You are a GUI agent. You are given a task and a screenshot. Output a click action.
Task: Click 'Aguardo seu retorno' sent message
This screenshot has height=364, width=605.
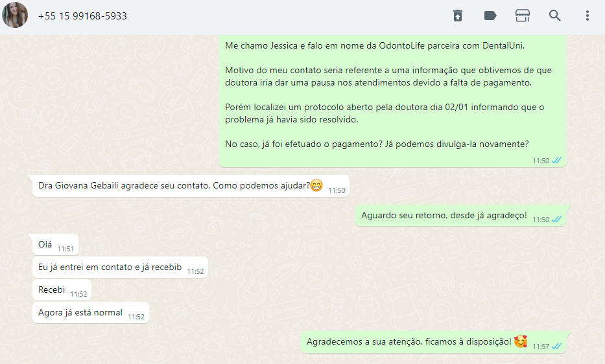coord(460,216)
